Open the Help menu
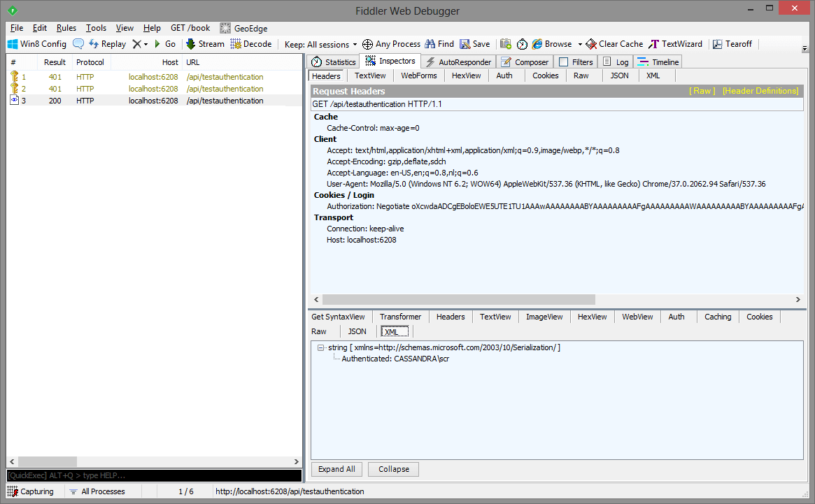This screenshot has width=815, height=504. tap(152, 28)
